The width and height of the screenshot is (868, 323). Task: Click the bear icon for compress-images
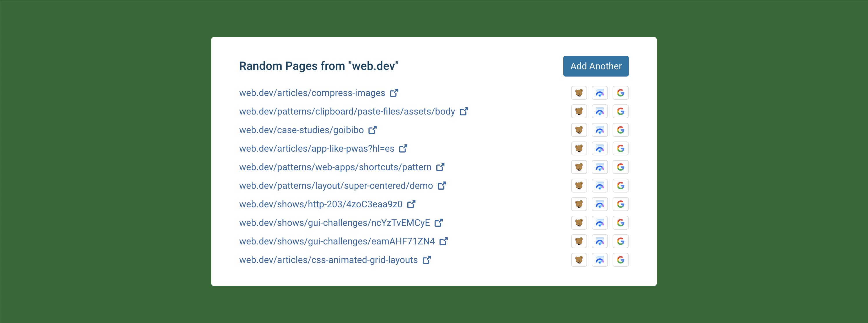[x=579, y=93]
